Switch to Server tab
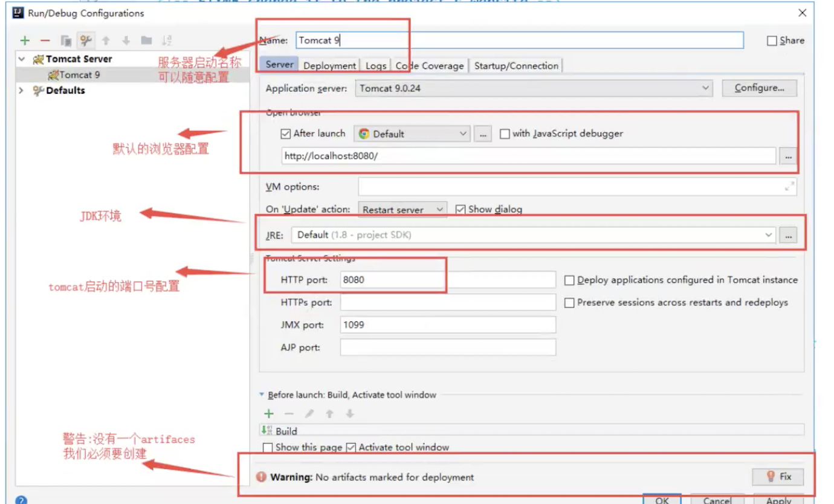This screenshot has width=834, height=504. (279, 65)
